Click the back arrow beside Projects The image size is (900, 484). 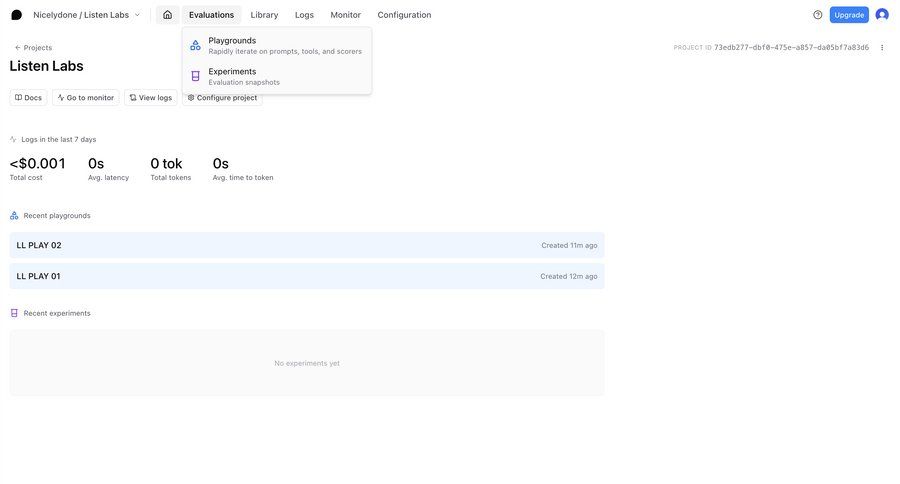click(x=17, y=48)
